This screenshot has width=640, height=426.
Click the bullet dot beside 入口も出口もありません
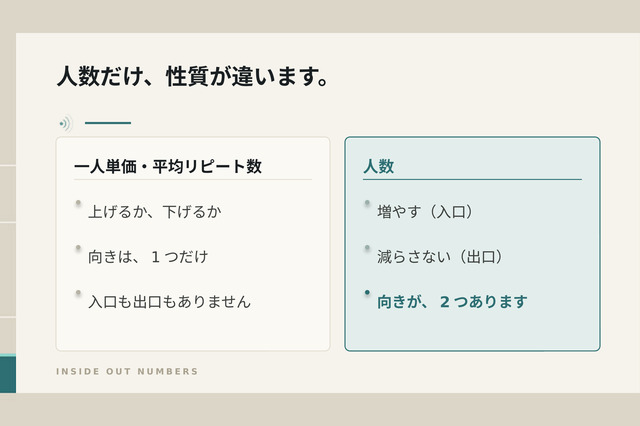tap(78, 293)
